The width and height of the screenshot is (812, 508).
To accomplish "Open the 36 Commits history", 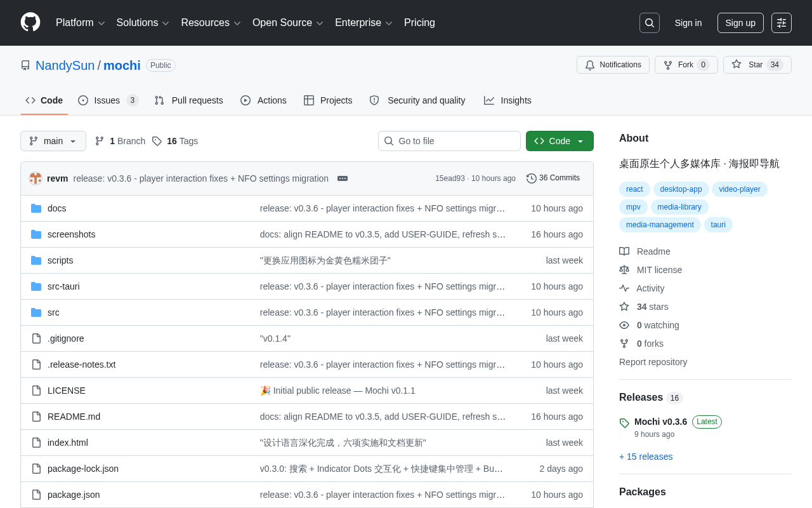I will pos(553,178).
